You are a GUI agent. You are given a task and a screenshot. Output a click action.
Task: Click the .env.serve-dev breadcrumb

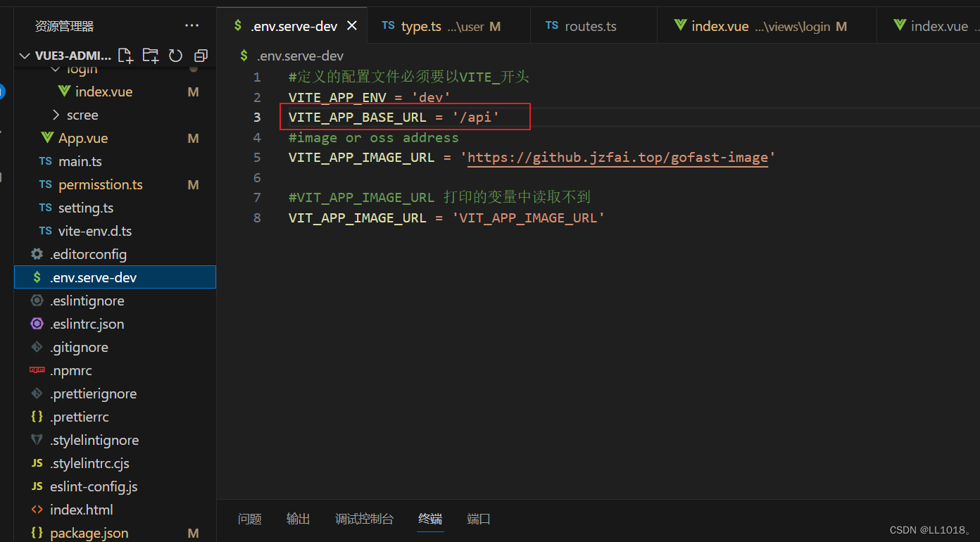tap(300, 56)
